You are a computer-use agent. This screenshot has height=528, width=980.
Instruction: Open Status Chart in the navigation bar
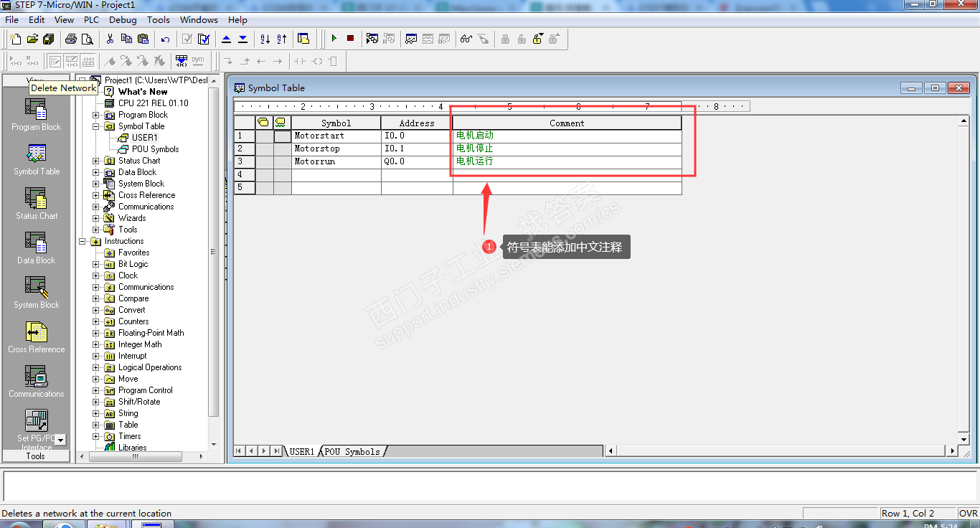(x=36, y=204)
